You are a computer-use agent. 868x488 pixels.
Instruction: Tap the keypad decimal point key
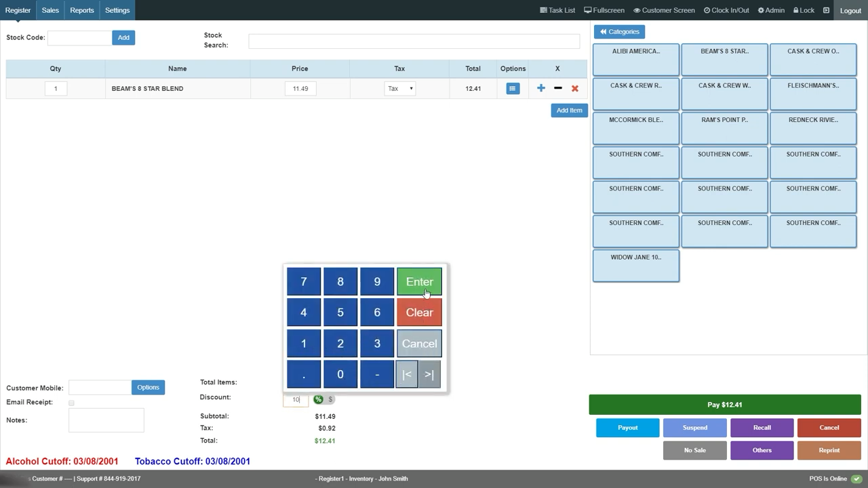tap(304, 374)
